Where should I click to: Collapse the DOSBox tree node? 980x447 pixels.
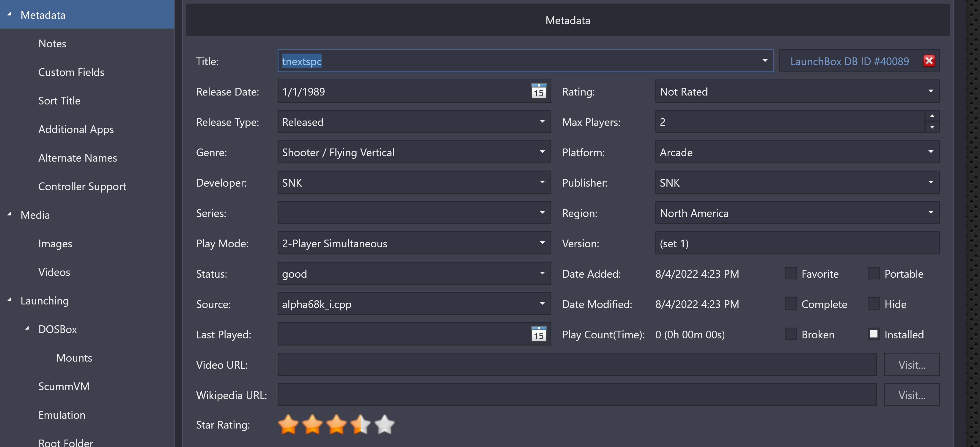click(27, 328)
